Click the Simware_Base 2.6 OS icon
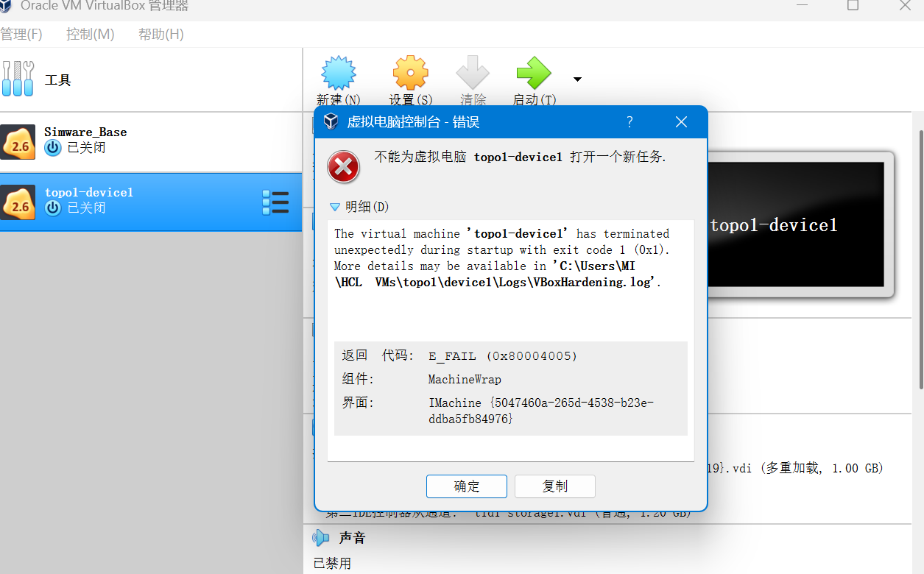This screenshot has width=924, height=574. [18, 142]
